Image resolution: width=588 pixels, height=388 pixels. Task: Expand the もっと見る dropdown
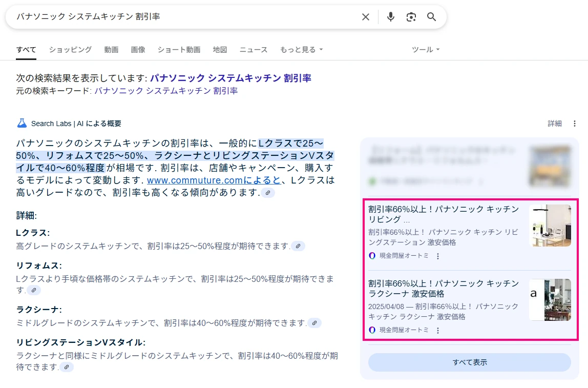[x=301, y=50]
